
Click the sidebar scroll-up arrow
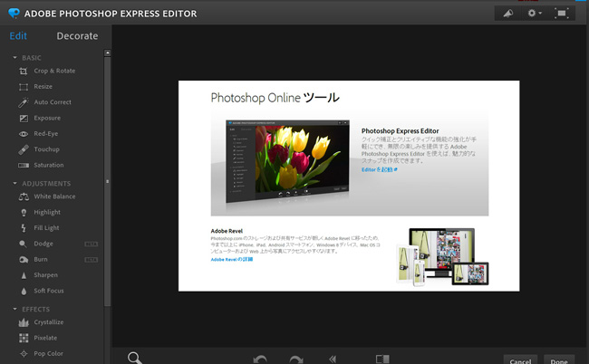coord(108,53)
